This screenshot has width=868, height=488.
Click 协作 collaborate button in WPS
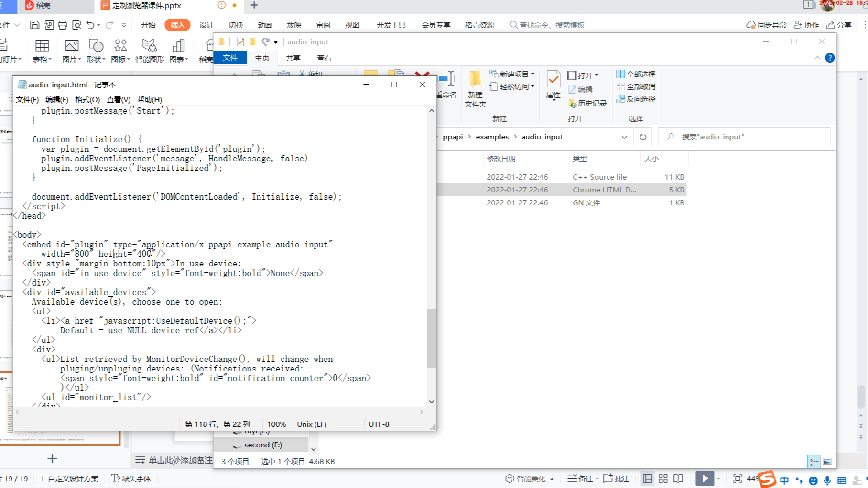(806, 25)
